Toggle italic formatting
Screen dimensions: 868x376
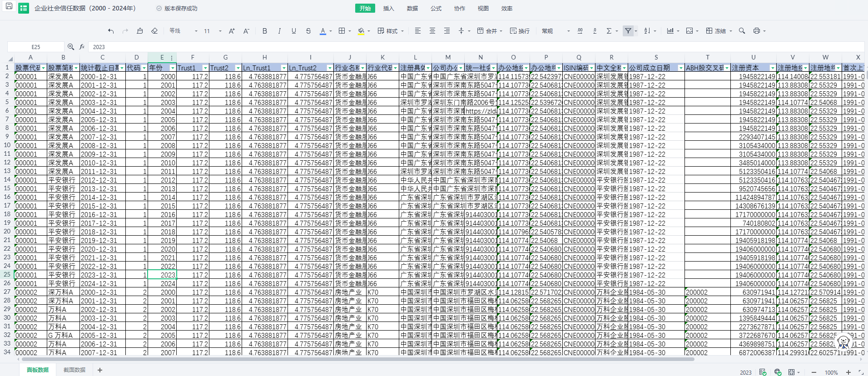coord(279,31)
